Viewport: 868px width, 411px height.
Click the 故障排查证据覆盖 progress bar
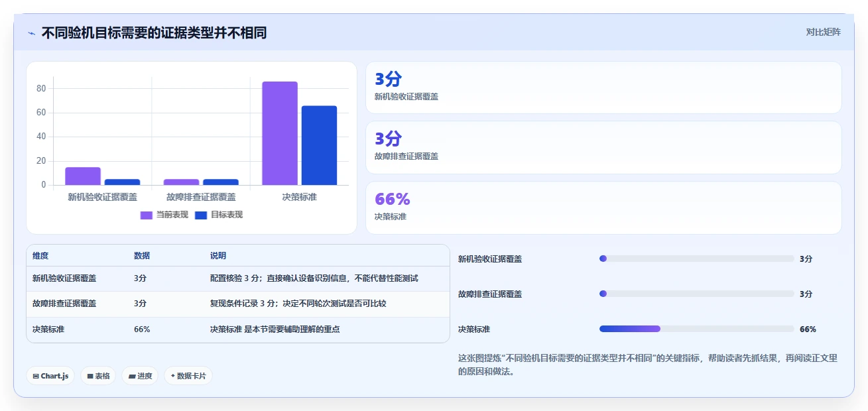tap(696, 294)
